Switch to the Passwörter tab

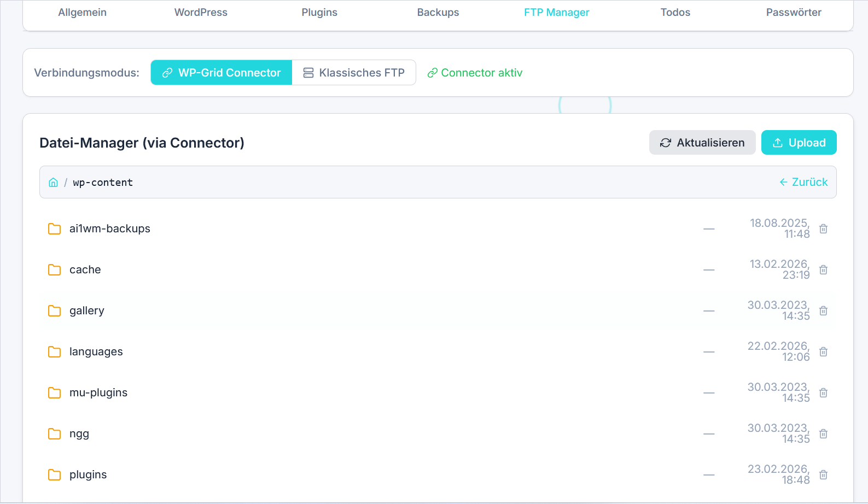tap(793, 13)
